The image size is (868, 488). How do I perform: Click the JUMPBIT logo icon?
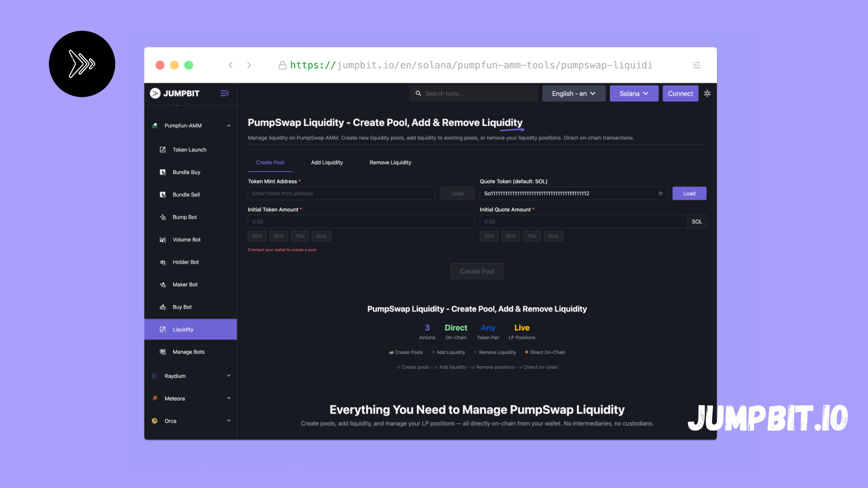tap(155, 94)
